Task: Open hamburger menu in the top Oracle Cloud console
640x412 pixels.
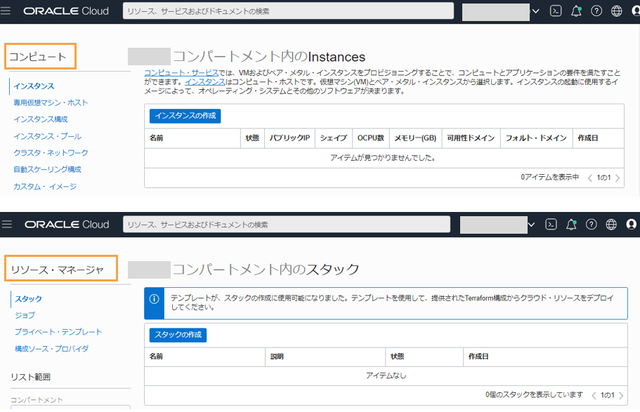Action: [x=5, y=11]
